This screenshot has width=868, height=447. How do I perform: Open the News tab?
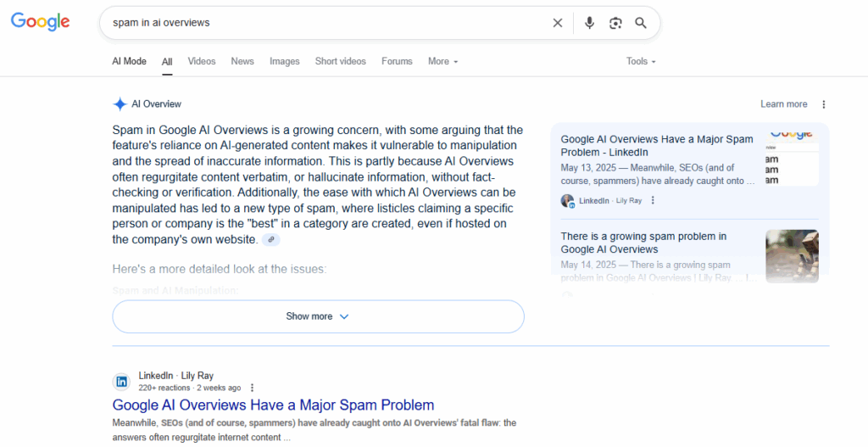[242, 61]
